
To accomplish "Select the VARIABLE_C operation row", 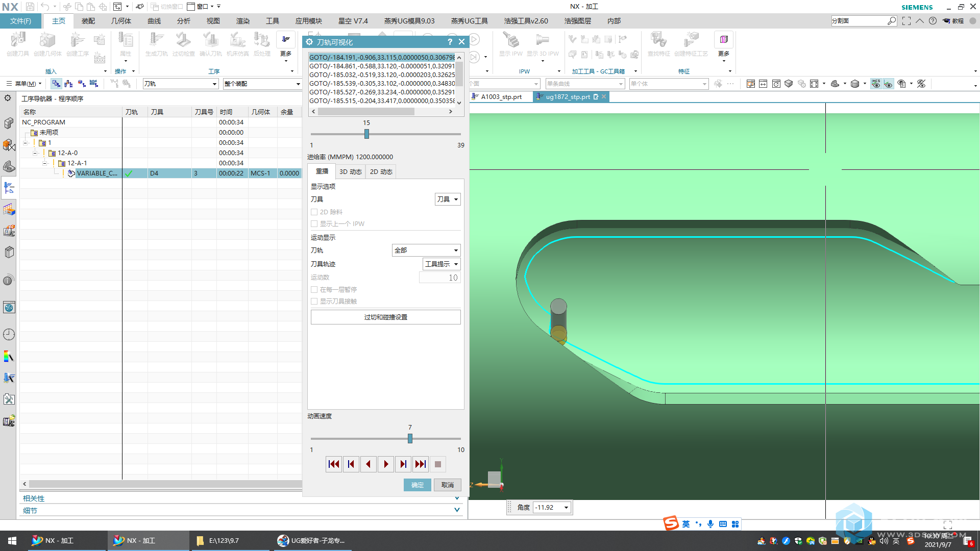I will tap(96, 173).
